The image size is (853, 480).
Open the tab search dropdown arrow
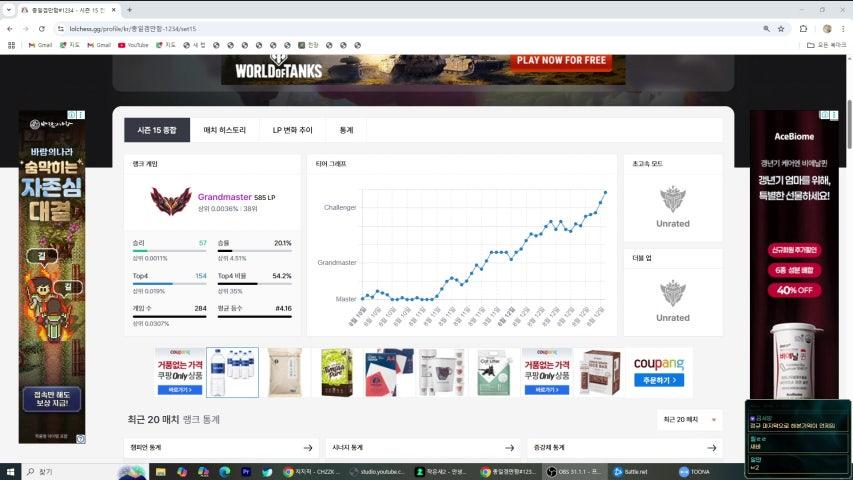[x=9, y=10]
